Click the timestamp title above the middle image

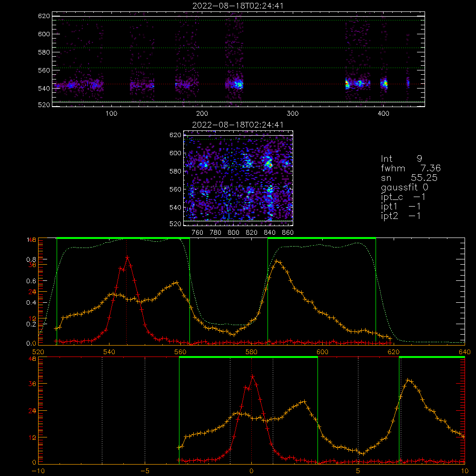click(x=238, y=125)
